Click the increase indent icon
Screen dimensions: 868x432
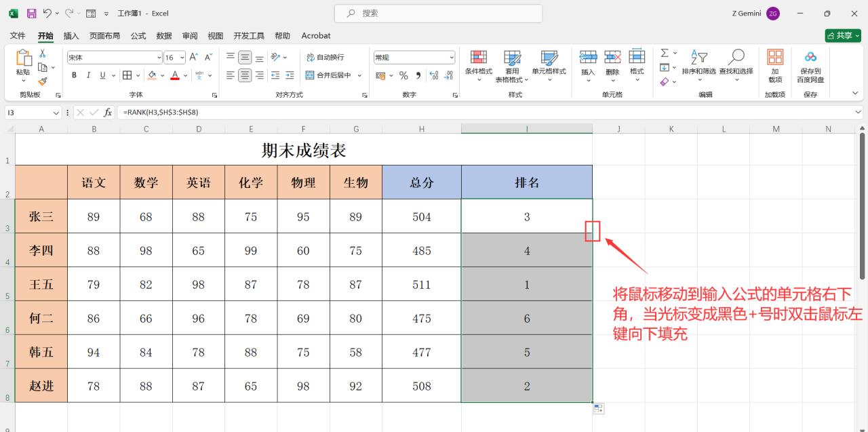(x=290, y=75)
